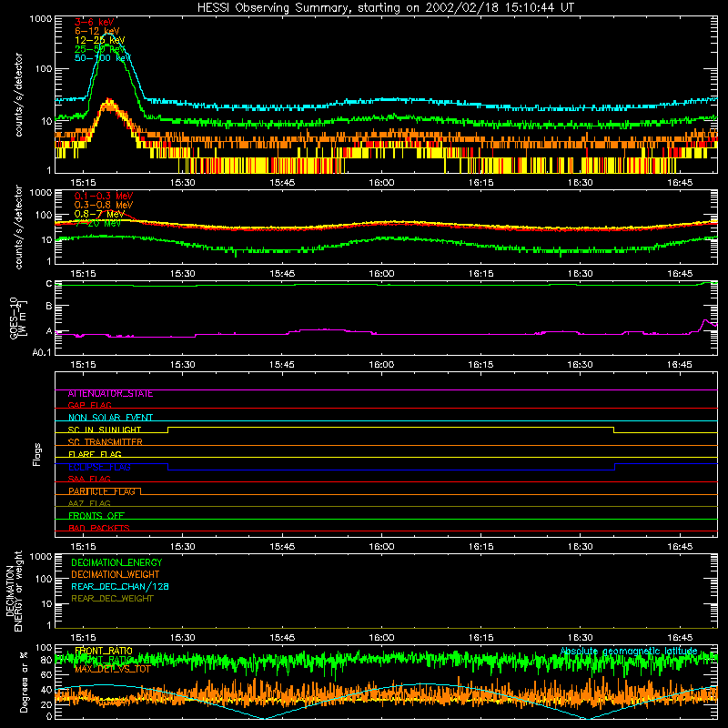The height and width of the screenshot is (728, 728).
Task: Click 15:30 tick under the GOES-10 panel
Action: pos(183,365)
